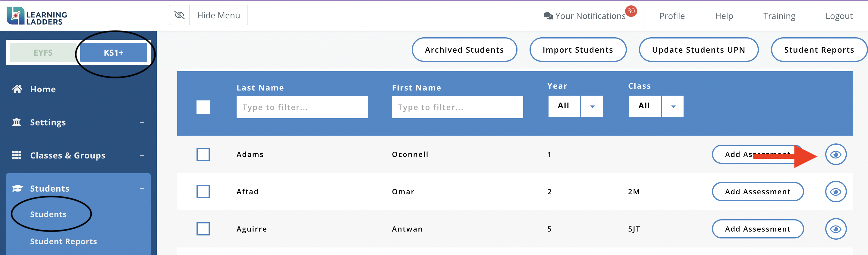Open the Year filter dropdown
This screenshot has height=255, width=868.
click(592, 106)
